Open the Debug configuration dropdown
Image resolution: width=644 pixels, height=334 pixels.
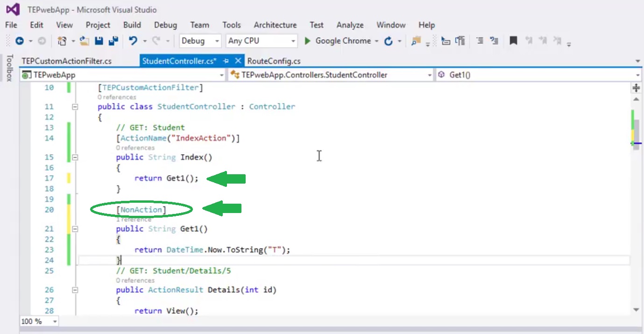(x=217, y=41)
